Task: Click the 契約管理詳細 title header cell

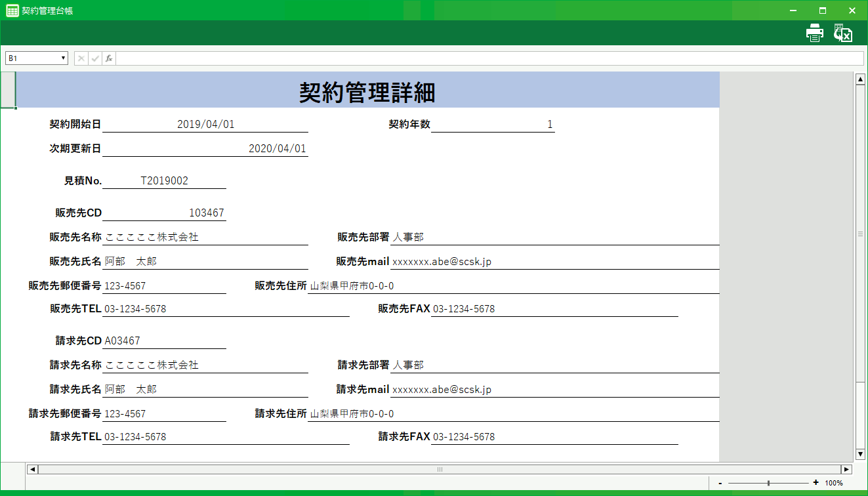Action: (367, 91)
